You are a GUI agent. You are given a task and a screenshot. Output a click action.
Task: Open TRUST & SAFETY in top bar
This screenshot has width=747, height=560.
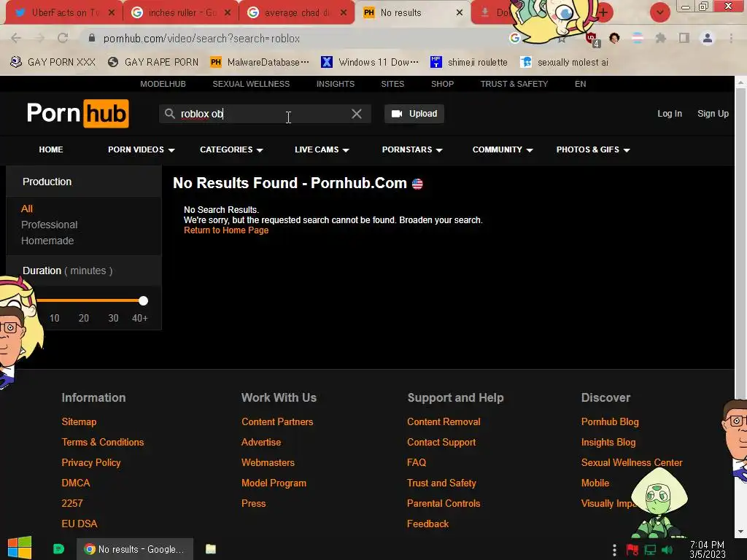tap(514, 84)
